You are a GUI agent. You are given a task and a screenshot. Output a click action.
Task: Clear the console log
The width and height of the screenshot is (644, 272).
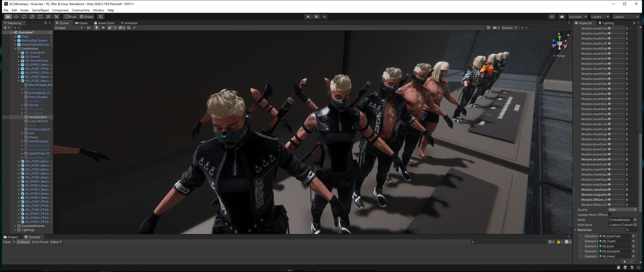click(x=7, y=242)
